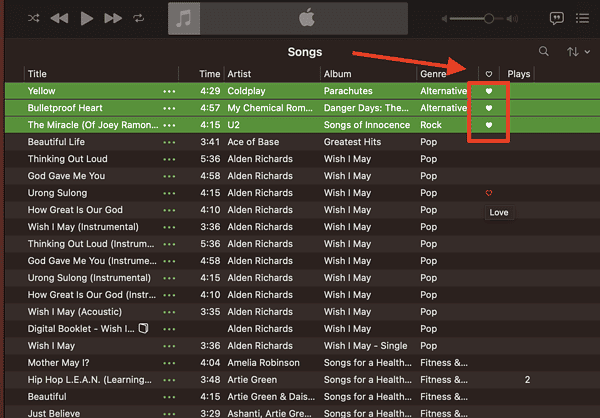Viewport: 600px width, 418px height.
Task: Adjust the volume slider knob
Action: tap(489, 18)
